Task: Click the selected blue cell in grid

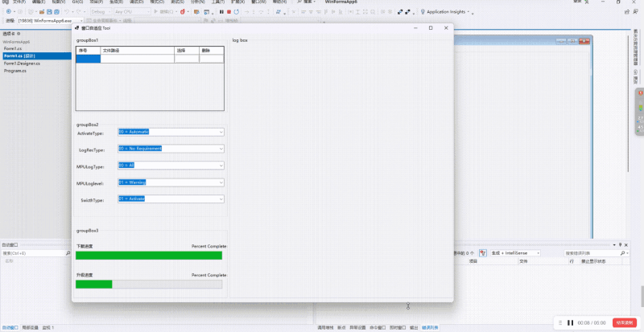Action: [x=89, y=59]
